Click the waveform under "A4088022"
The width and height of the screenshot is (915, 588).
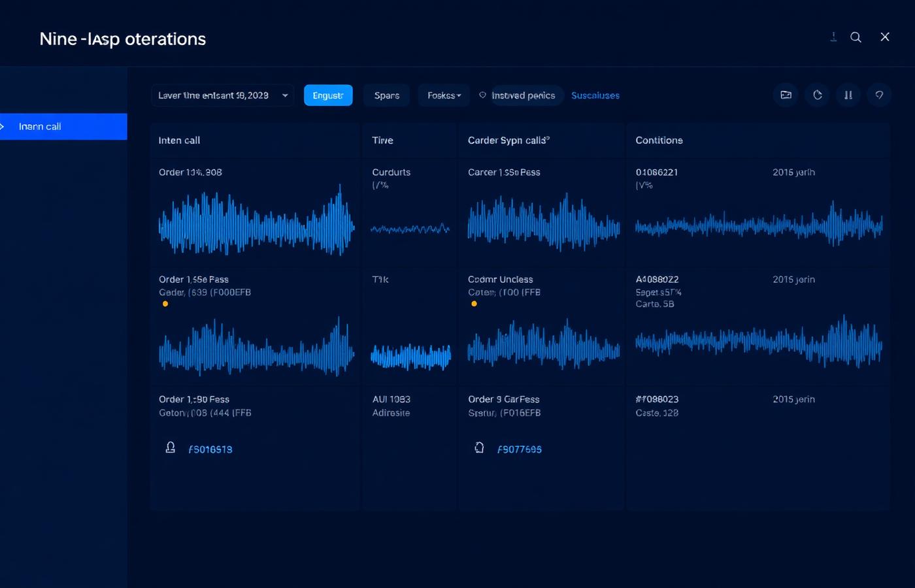759,342
